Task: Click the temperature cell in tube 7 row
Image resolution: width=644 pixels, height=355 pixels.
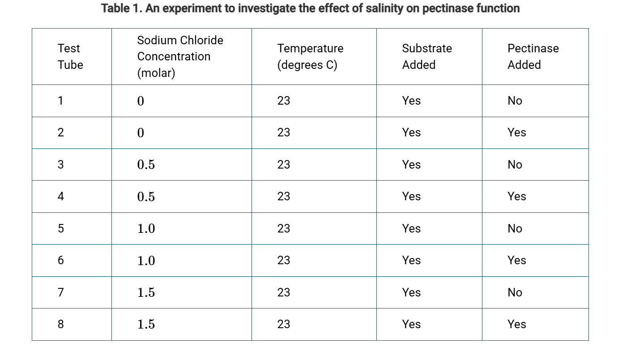Action: [x=283, y=293]
